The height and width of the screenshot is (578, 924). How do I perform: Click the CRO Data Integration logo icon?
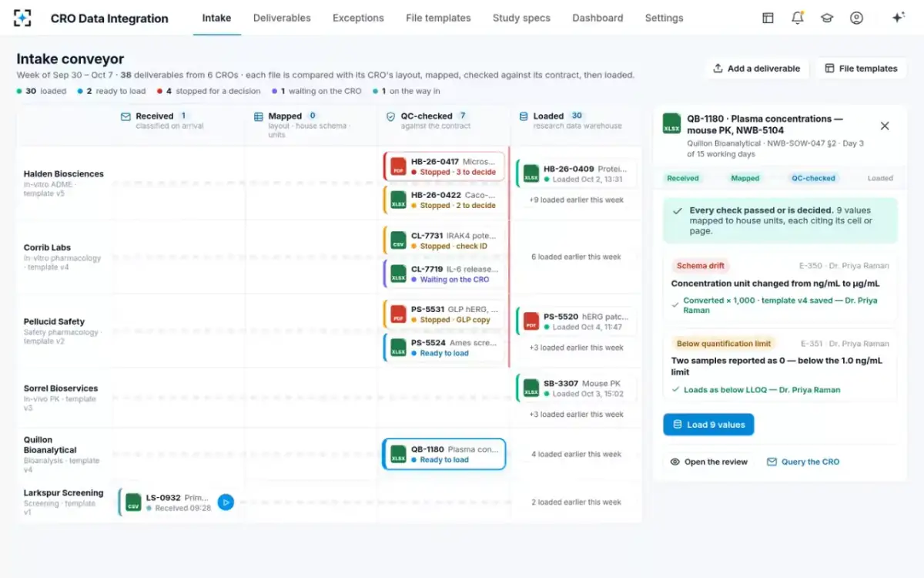click(x=22, y=18)
